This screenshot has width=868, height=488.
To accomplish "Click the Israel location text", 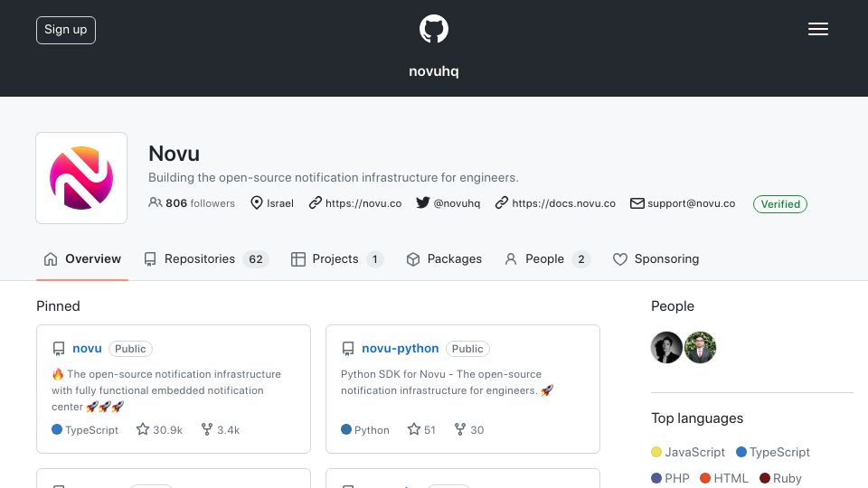I will 280,203.
